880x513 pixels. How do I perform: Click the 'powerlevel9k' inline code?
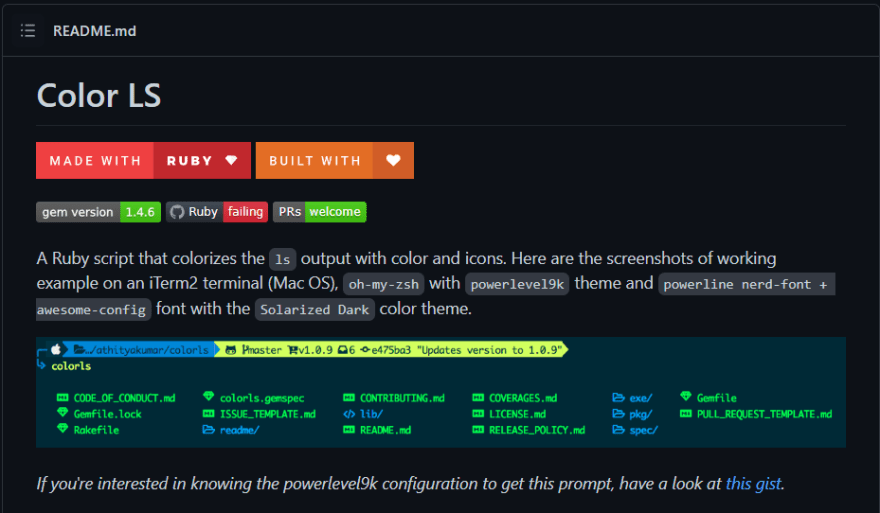tap(517, 284)
